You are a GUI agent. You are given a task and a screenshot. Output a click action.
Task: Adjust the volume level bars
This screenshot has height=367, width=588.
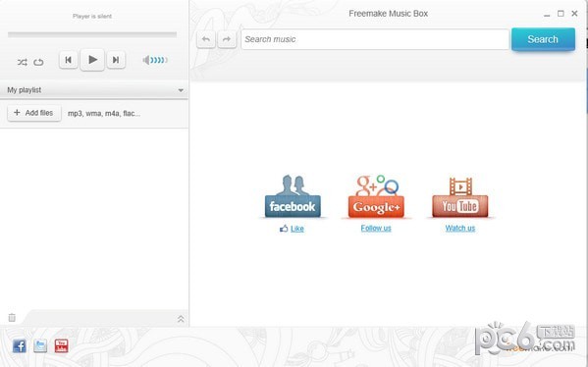point(159,60)
